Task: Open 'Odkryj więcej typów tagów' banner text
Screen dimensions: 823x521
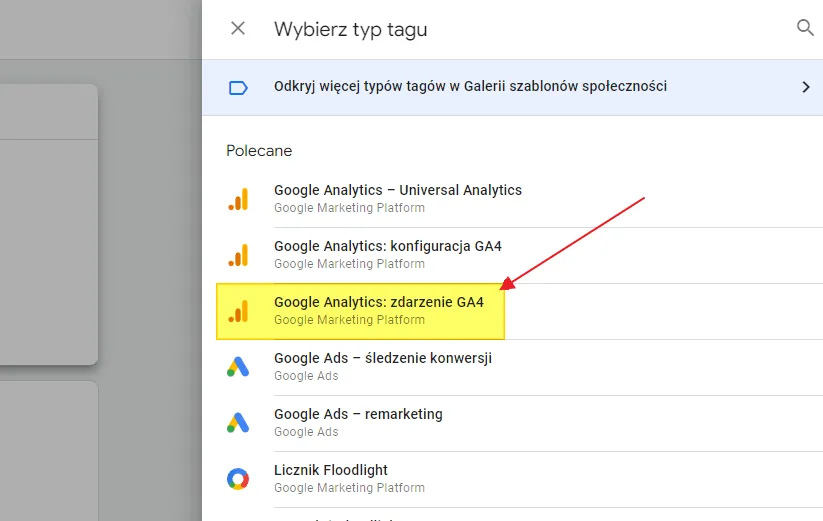Action: [470, 86]
